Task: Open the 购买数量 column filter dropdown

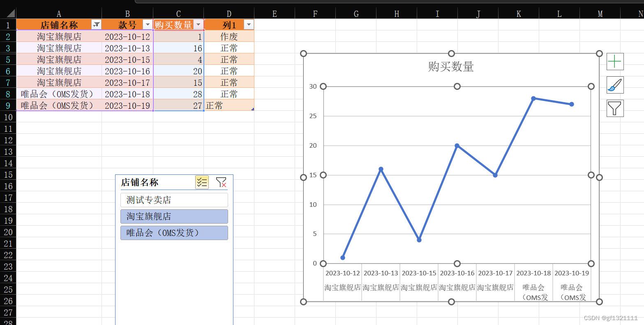Action: click(199, 25)
